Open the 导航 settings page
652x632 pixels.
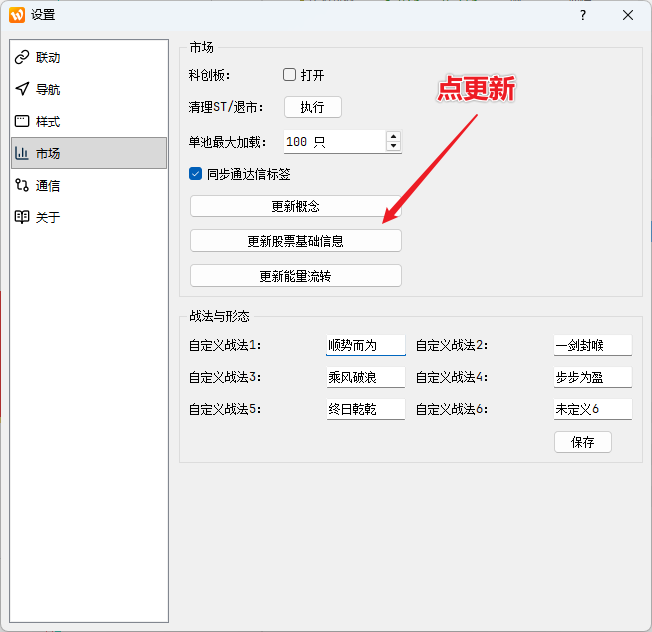coord(89,89)
